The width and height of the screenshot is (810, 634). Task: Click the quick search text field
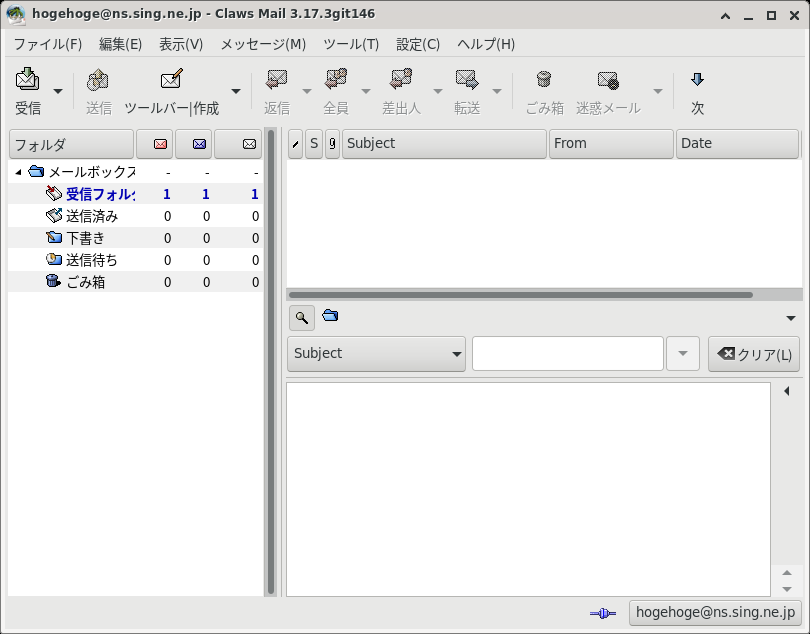(567, 353)
